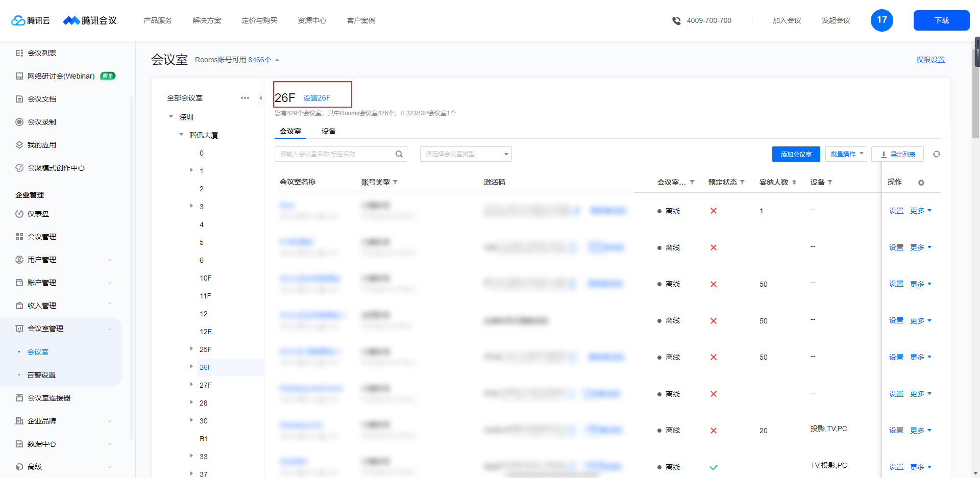Collapse the 会议室管理 sidebar section
The height and width of the screenshot is (478, 980).
110,329
